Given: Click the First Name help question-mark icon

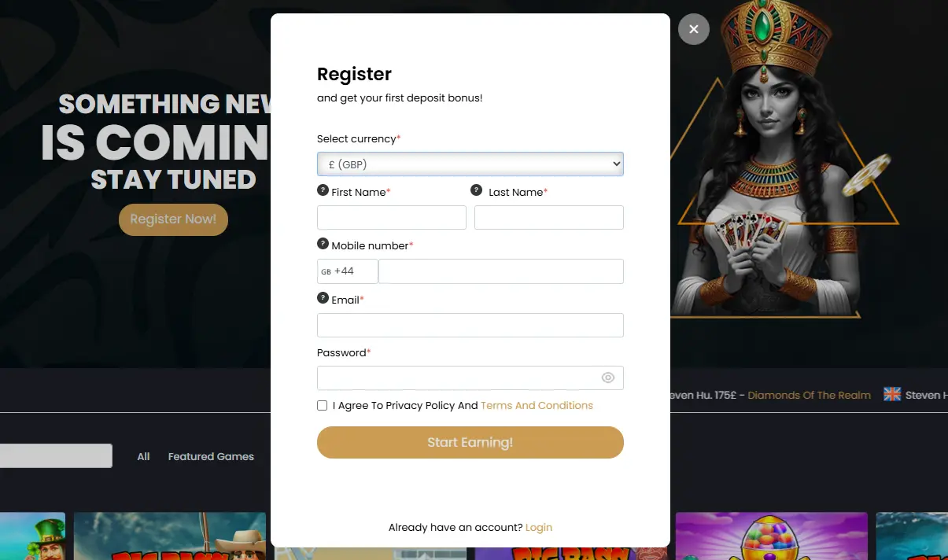Looking at the screenshot, I should 323,190.
